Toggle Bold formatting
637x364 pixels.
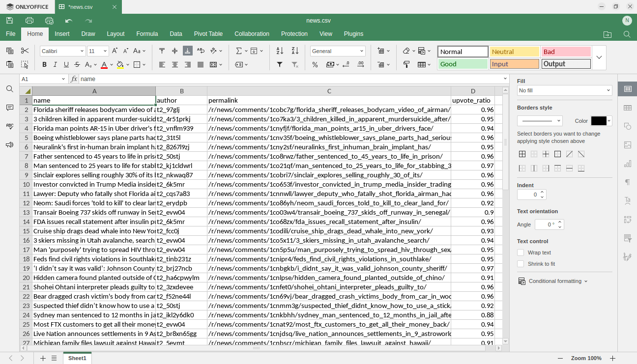(x=44, y=64)
